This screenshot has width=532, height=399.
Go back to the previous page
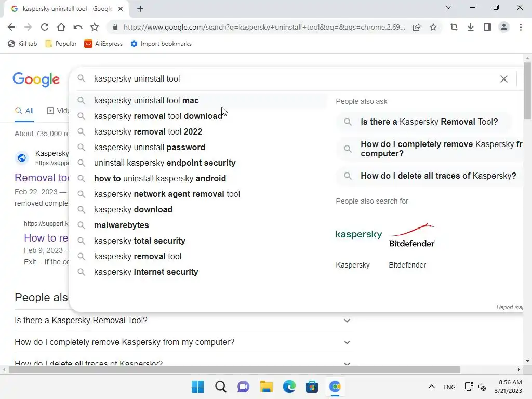(x=11, y=27)
